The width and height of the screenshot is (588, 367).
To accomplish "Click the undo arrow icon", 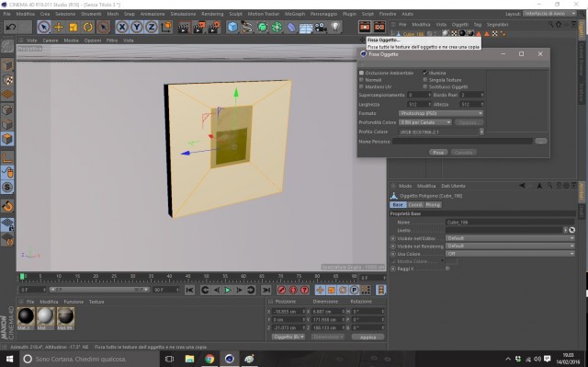I will pyautogui.click(x=11, y=27).
